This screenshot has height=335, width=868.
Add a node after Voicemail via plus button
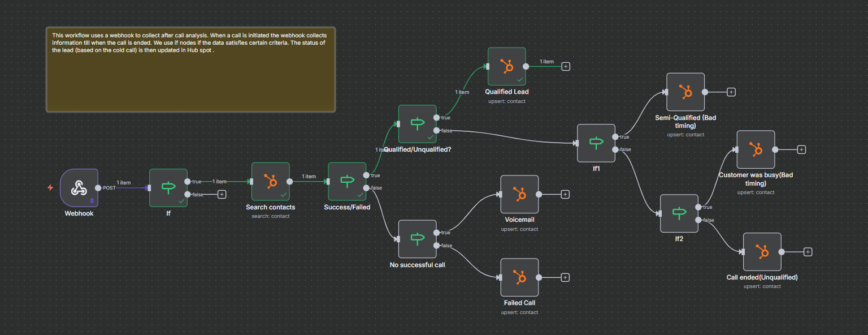coord(566,194)
